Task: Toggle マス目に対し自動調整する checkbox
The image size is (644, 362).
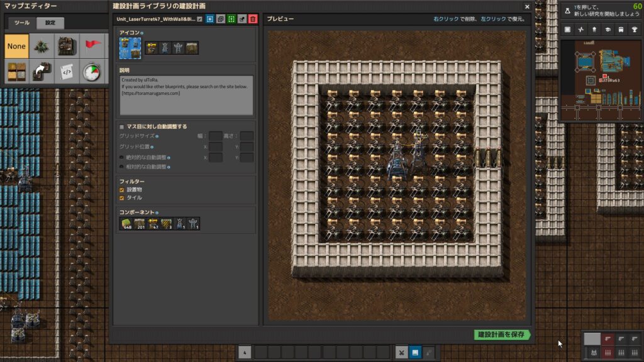Action: click(121, 127)
